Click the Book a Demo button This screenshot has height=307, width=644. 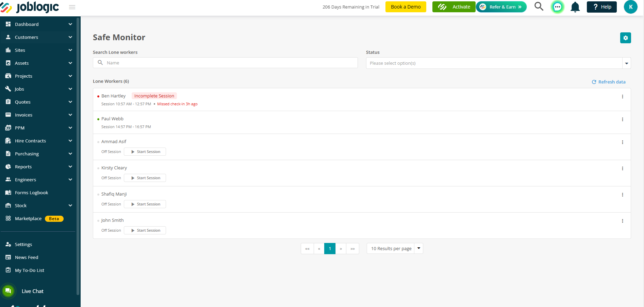[406, 7]
